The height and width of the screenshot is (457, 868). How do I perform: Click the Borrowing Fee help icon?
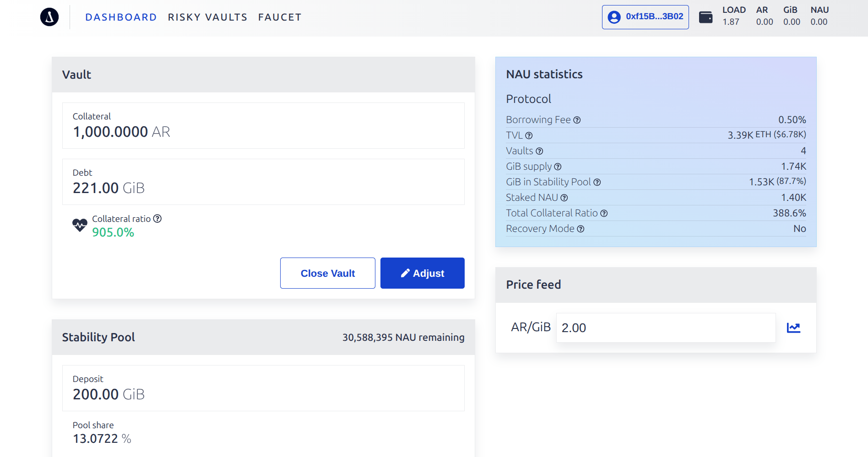pyautogui.click(x=577, y=120)
